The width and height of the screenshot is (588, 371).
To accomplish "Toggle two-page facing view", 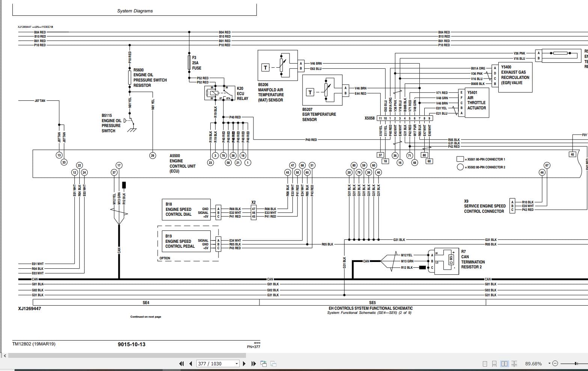I will pyautogui.click(x=504, y=363).
